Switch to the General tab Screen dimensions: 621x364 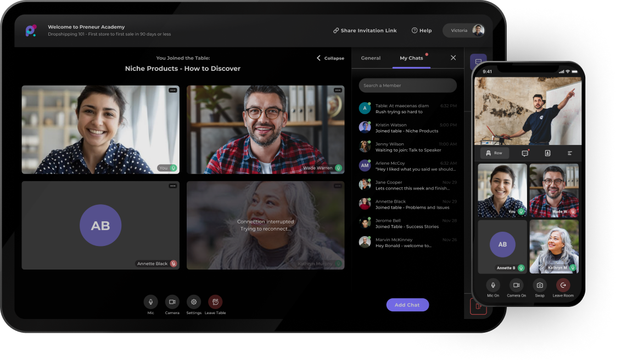[x=371, y=58]
